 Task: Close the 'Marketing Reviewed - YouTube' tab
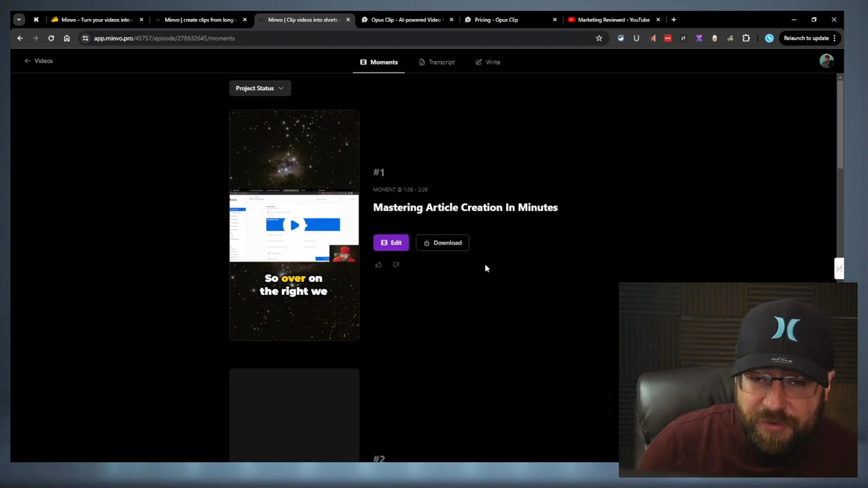tap(658, 20)
